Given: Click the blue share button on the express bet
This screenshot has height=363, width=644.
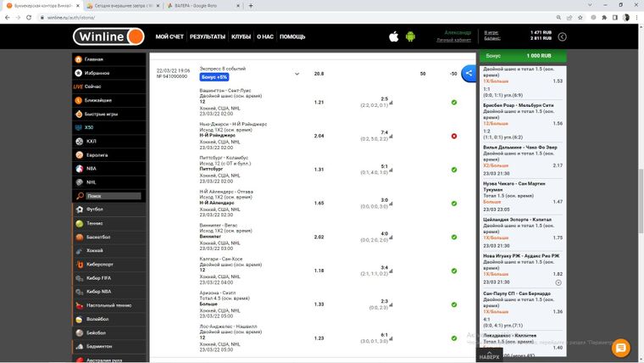Looking at the screenshot, I should [x=469, y=73].
